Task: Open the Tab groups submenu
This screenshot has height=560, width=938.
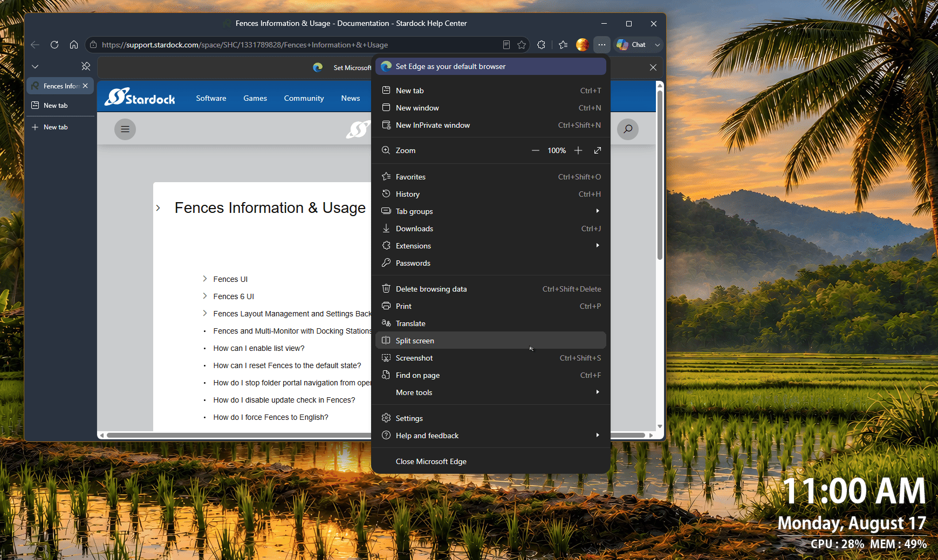Action: [x=491, y=211]
